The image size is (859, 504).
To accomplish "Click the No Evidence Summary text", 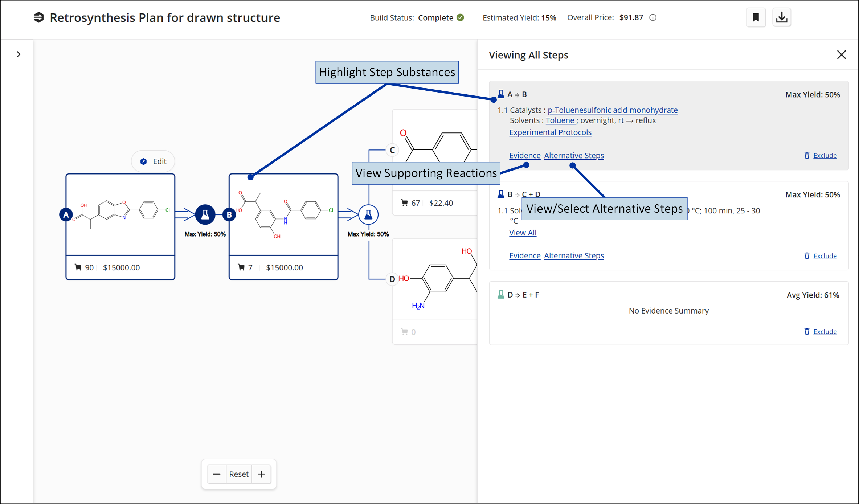I will pos(668,311).
